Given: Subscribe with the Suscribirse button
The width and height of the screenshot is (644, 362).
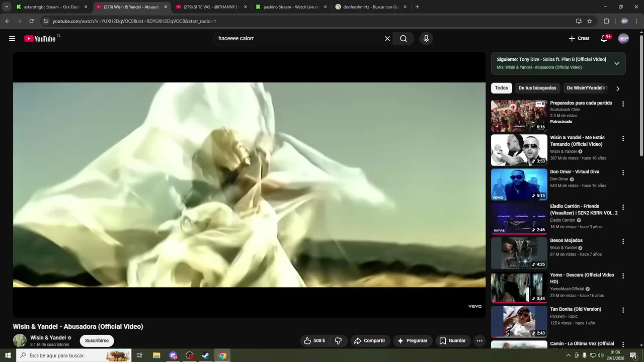Looking at the screenshot, I should tap(97, 341).
